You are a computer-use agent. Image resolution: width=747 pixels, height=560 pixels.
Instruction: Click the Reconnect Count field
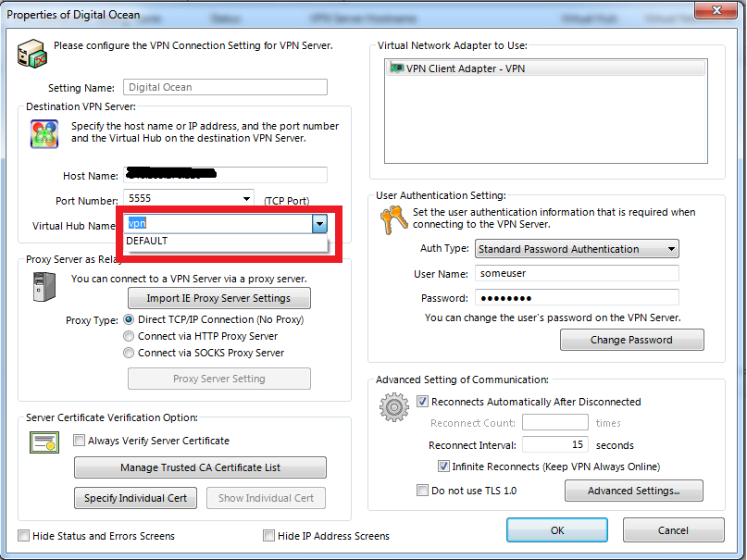click(x=555, y=422)
